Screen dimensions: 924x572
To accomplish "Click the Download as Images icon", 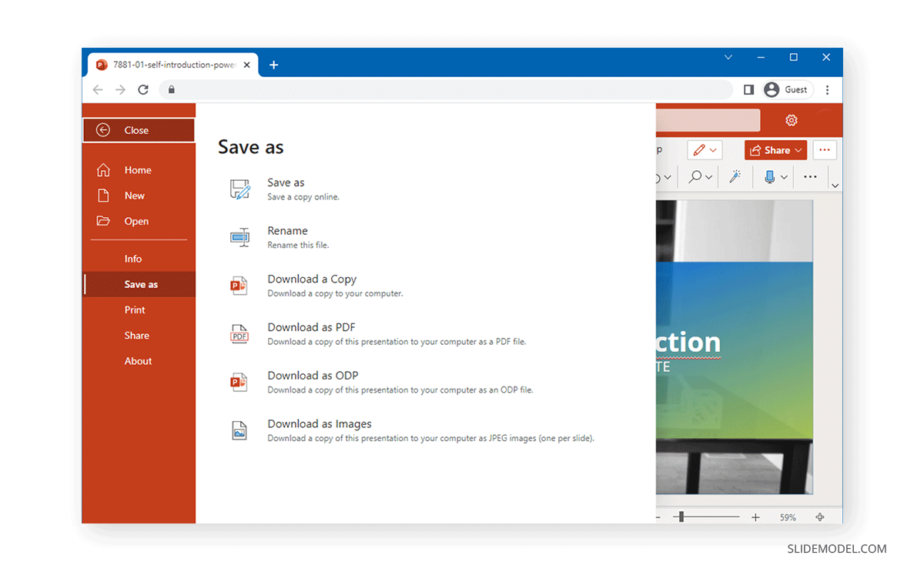I will [239, 430].
